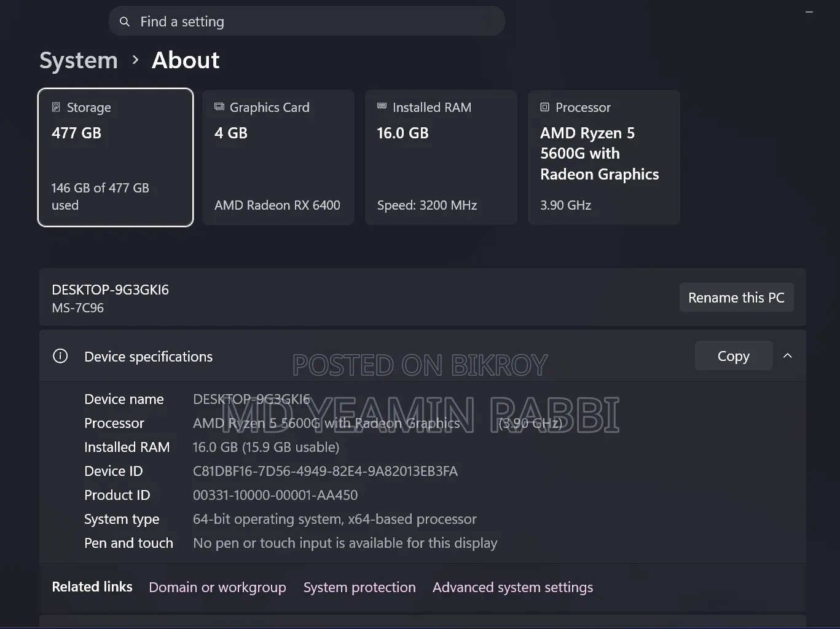Select model text MS-7C96
Viewport: 840px width, 629px height.
[78, 307]
